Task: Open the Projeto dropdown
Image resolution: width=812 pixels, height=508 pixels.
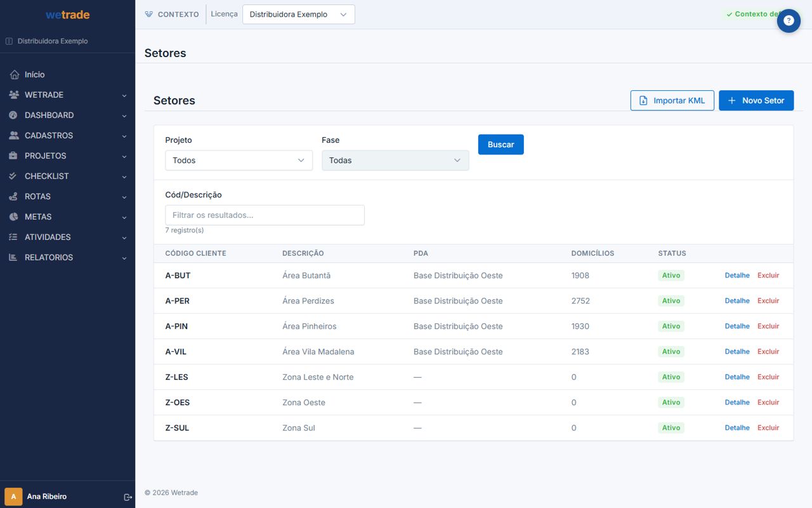Action: point(239,161)
